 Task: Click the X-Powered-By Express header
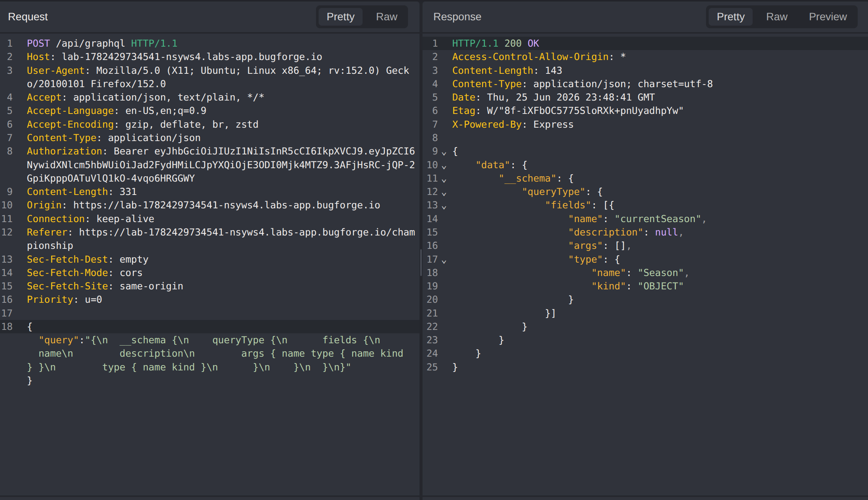point(513,125)
